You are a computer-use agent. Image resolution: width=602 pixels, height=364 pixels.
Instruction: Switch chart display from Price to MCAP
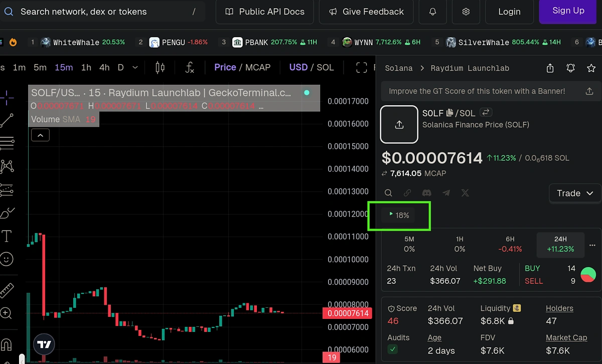(259, 67)
